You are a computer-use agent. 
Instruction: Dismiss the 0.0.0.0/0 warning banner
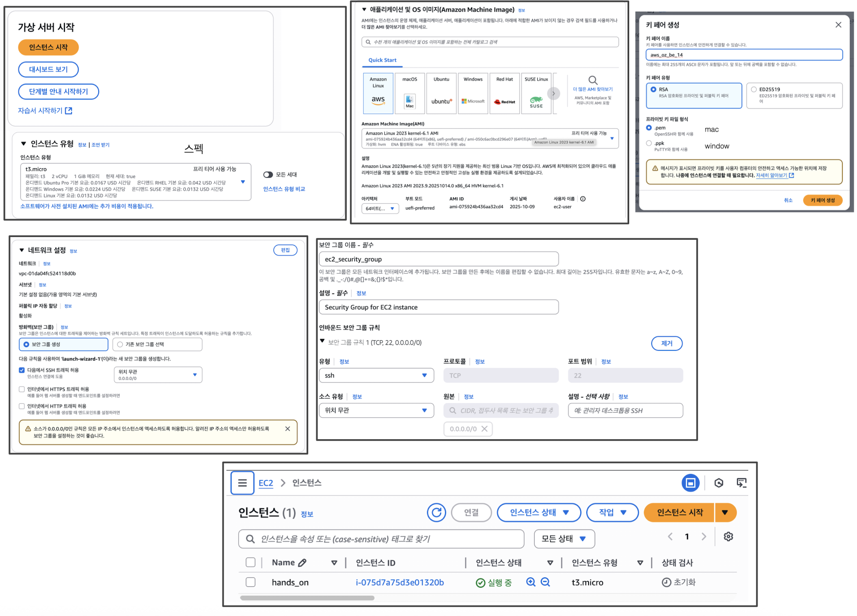(288, 429)
